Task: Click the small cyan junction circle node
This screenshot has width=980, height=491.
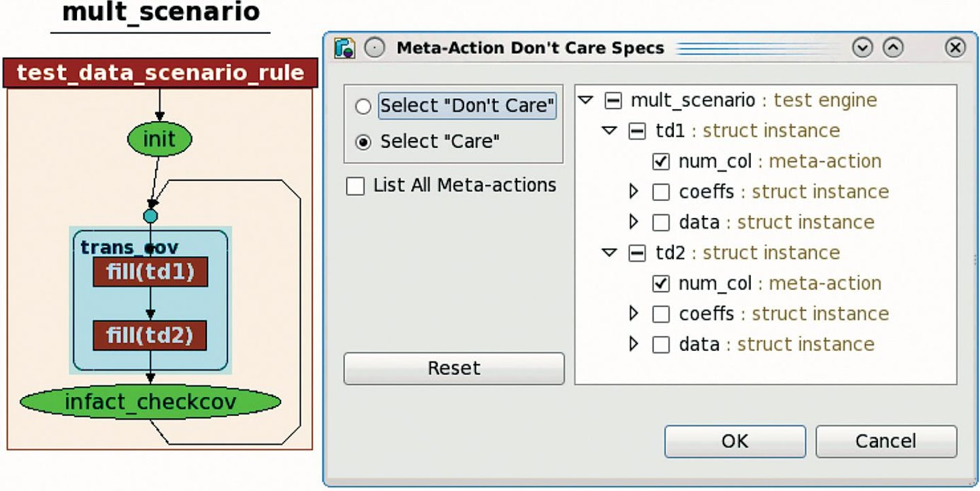Action: point(150,216)
